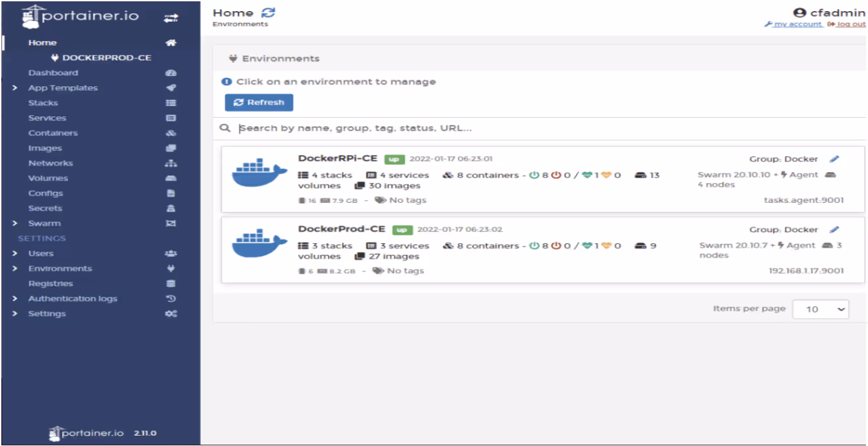This screenshot has height=446, width=868.
Task: Click the portainer.io 2.11.0 version footer
Action: [x=103, y=433]
